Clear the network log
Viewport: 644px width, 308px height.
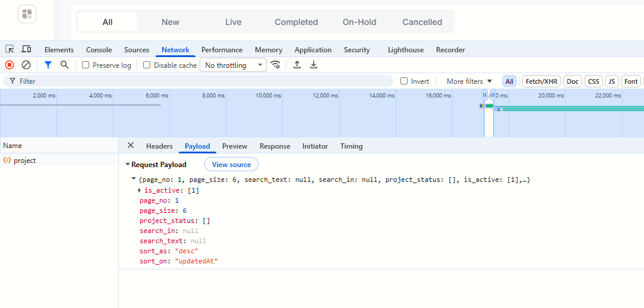point(26,65)
